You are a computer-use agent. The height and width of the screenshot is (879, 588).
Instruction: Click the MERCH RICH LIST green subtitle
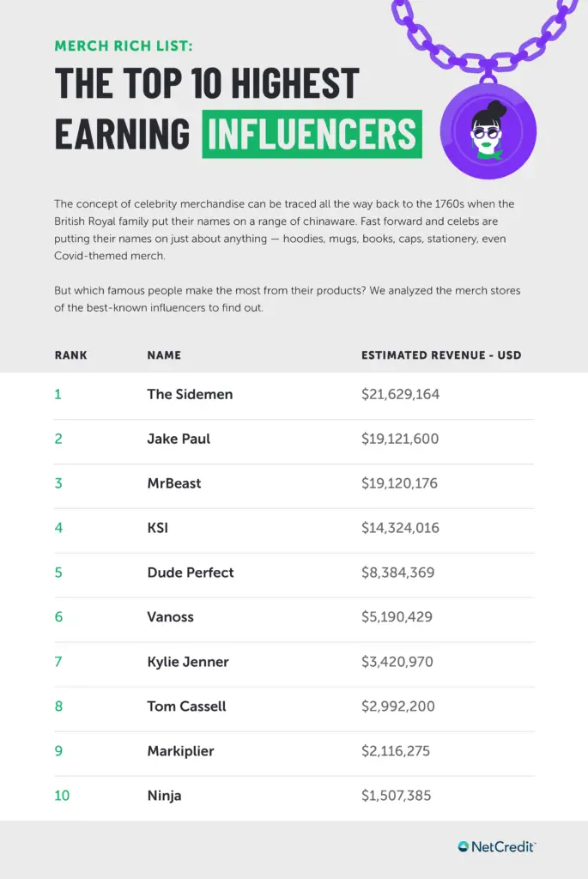pos(124,46)
